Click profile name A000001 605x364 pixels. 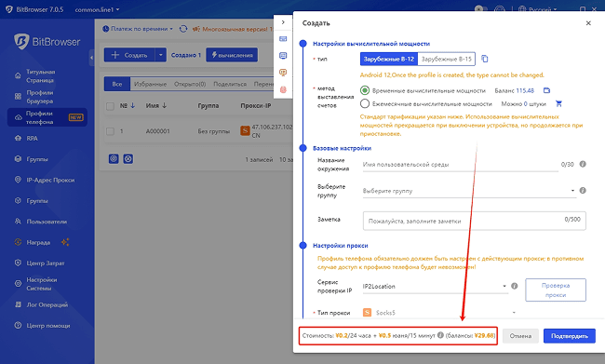tap(157, 131)
